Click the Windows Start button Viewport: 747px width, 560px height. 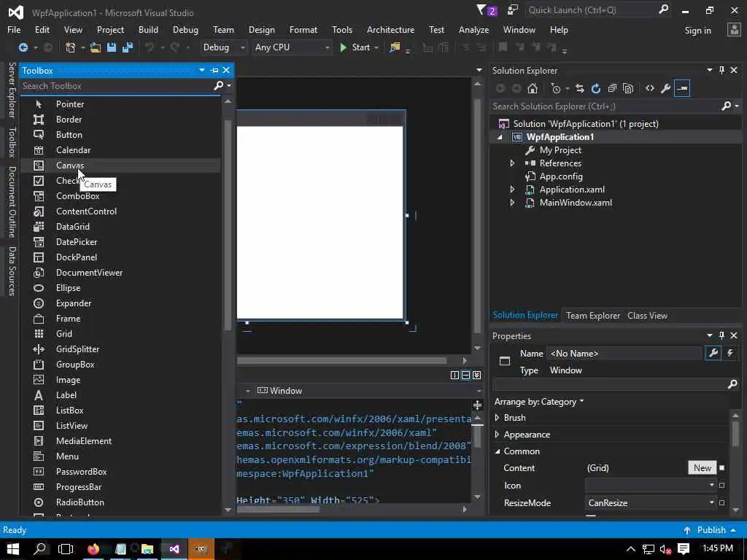pyautogui.click(x=13, y=548)
